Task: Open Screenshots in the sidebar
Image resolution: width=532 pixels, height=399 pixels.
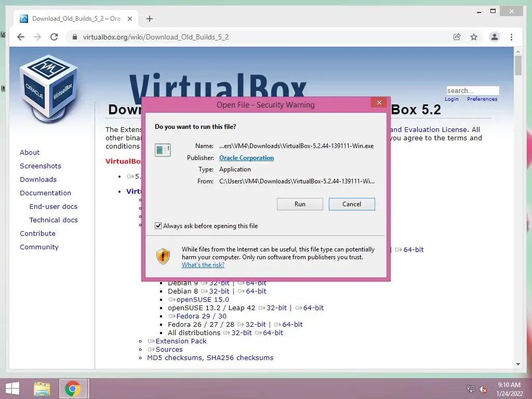Action: click(41, 166)
